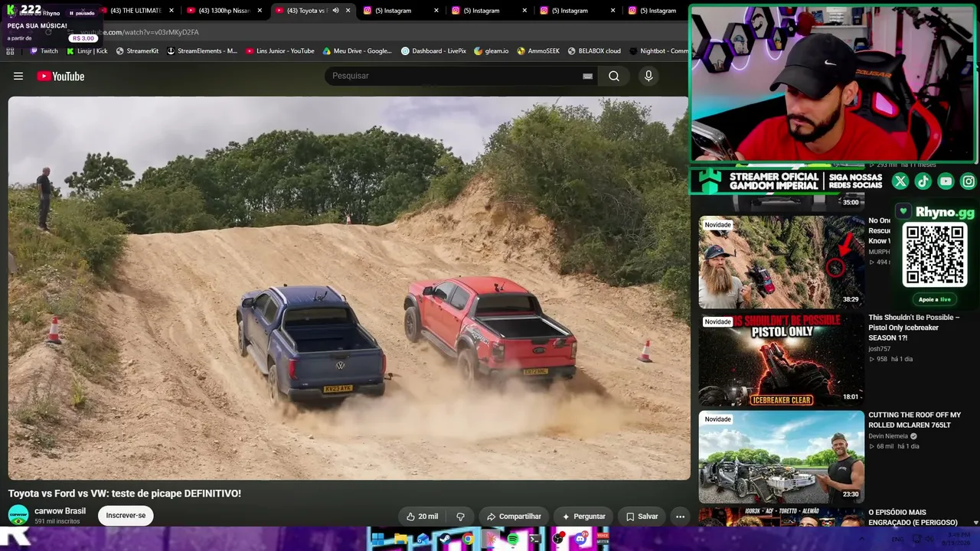Open the josh757 channel link
Screen dimensions: 980x551
(879, 349)
